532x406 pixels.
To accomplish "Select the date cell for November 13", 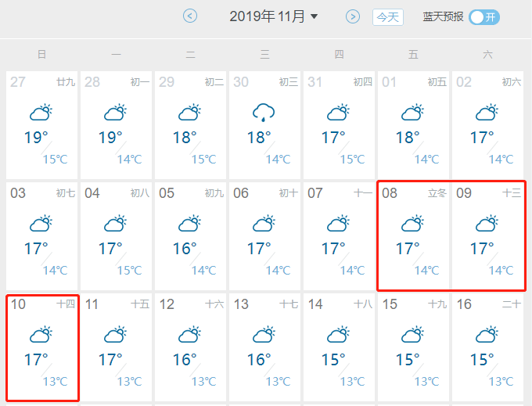I will (264, 347).
